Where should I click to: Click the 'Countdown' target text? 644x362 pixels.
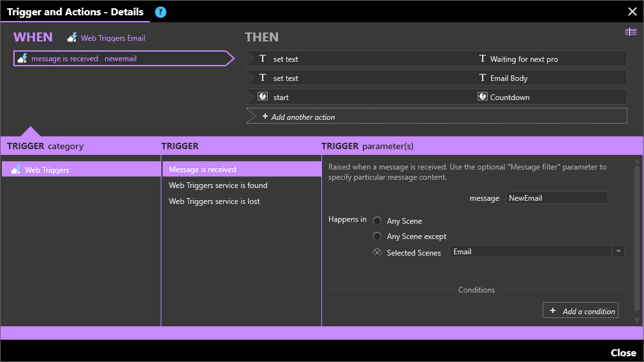point(509,98)
